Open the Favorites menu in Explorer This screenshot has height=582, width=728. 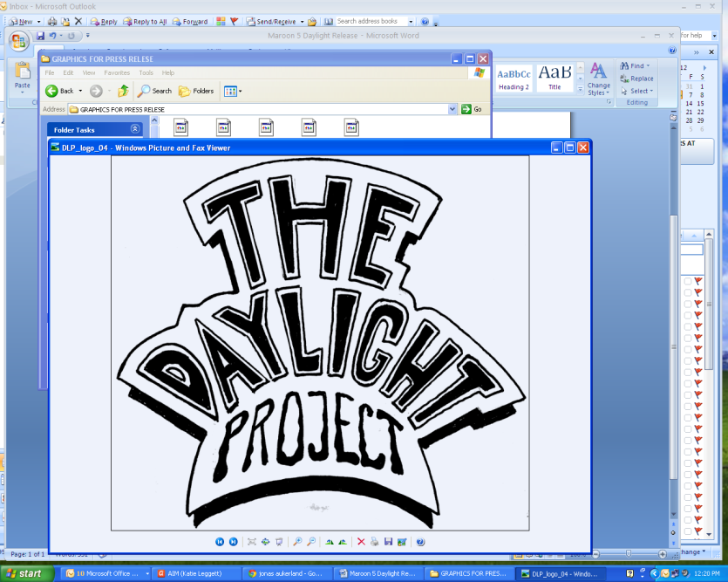[117, 73]
